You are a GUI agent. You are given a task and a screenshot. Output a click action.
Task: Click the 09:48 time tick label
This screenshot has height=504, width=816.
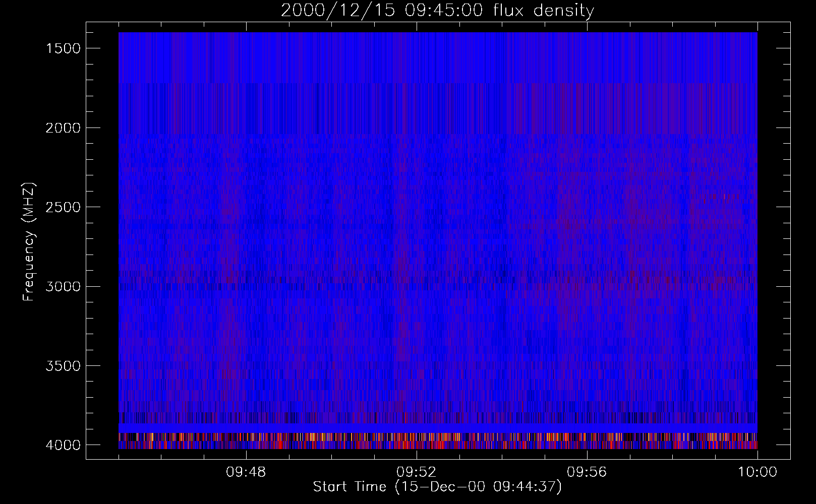coord(246,472)
